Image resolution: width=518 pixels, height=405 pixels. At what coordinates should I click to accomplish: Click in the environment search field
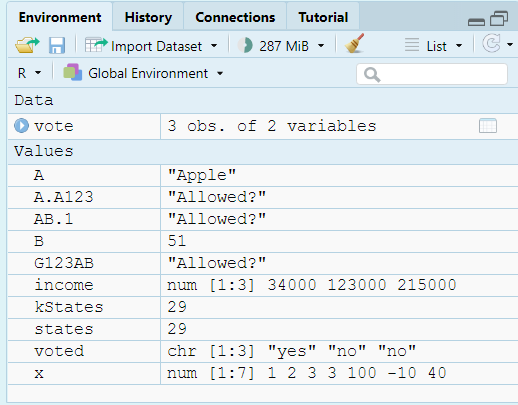pos(432,74)
